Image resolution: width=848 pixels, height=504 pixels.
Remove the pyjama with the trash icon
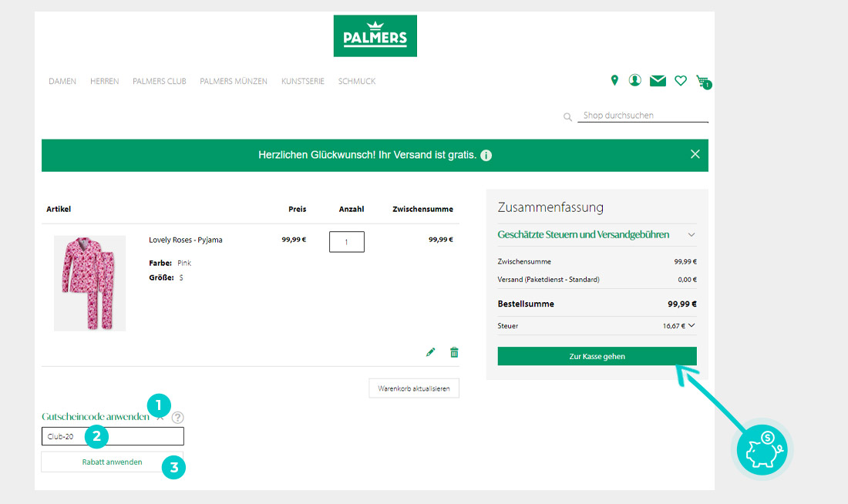(x=454, y=353)
